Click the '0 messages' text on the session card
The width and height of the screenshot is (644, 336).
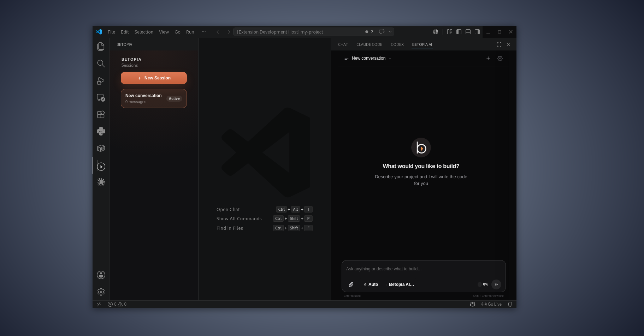(136, 102)
